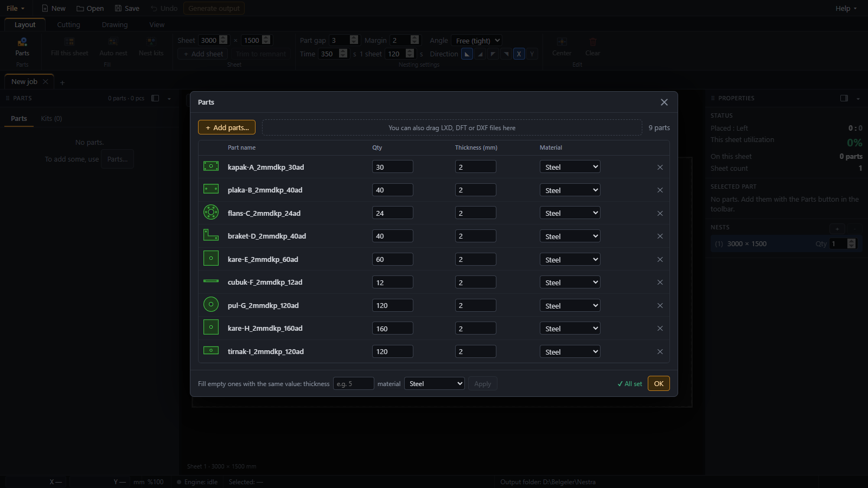Click the braket-D bracket part thumbnail
Viewport: 868px width, 488px height.
tap(211, 235)
